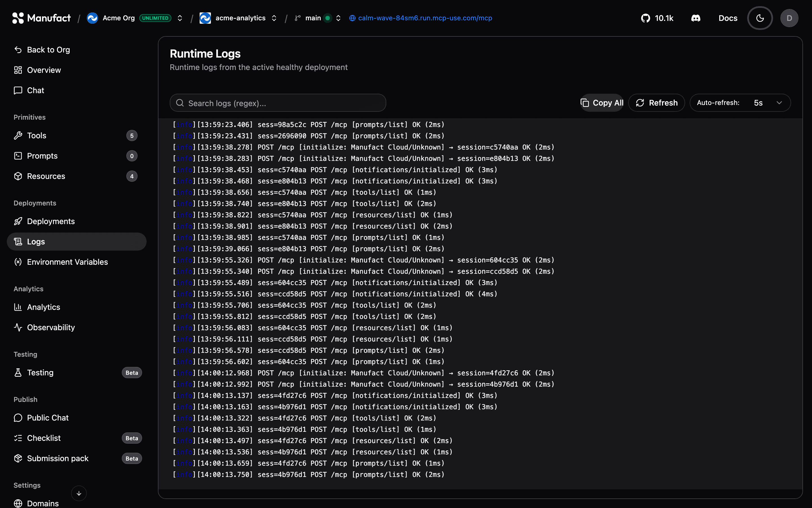
Task: Open the Observability page
Action: pyautogui.click(x=76, y=328)
